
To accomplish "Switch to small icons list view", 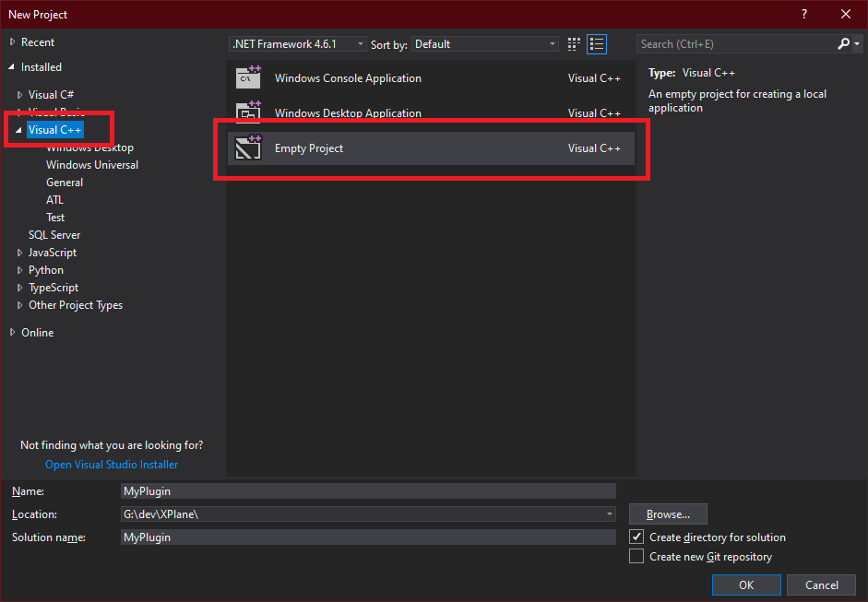I will coord(596,43).
